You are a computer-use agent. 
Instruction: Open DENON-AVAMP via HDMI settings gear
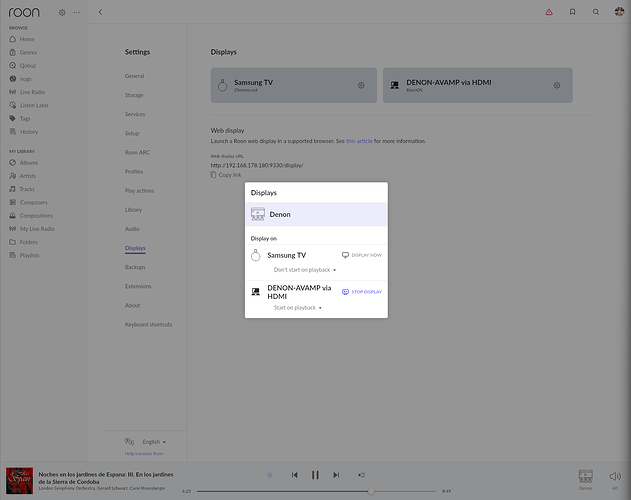[557, 85]
